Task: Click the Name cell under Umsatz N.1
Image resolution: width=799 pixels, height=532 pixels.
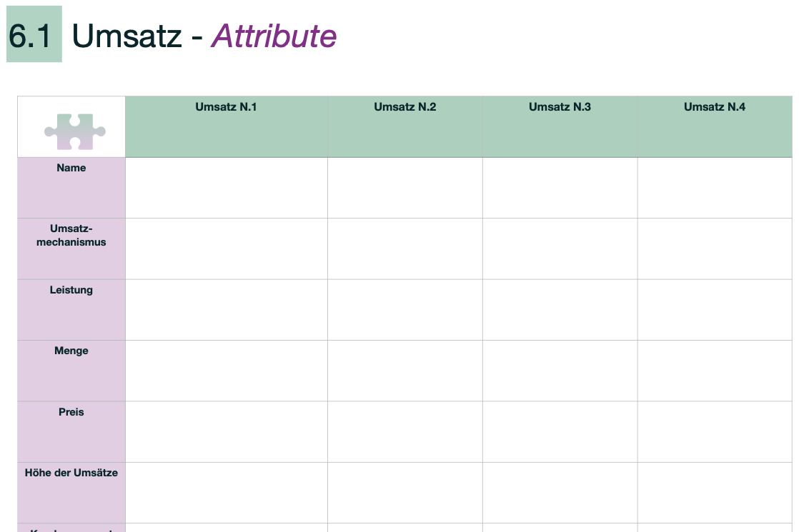Action: (x=227, y=188)
